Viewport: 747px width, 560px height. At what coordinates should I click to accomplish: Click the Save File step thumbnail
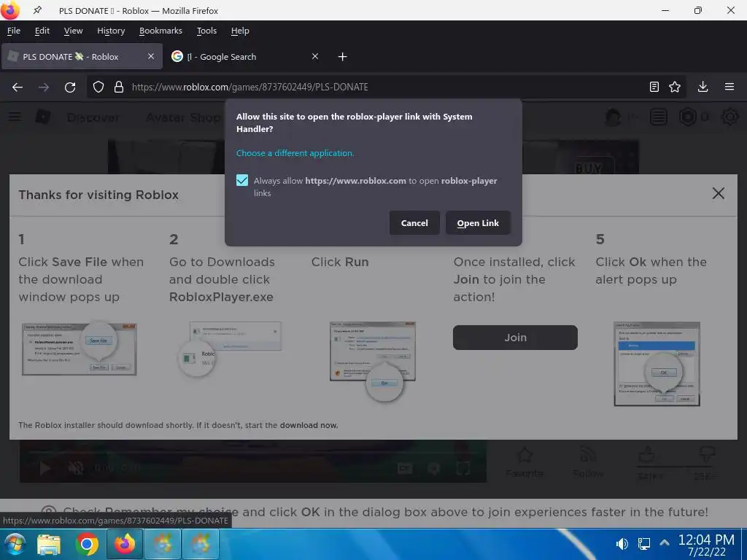pos(79,349)
